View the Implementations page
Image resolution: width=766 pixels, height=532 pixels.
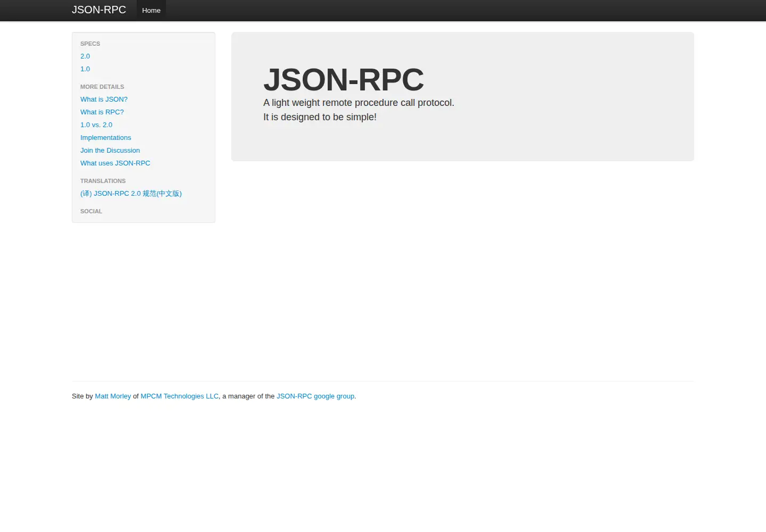tap(105, 138)
